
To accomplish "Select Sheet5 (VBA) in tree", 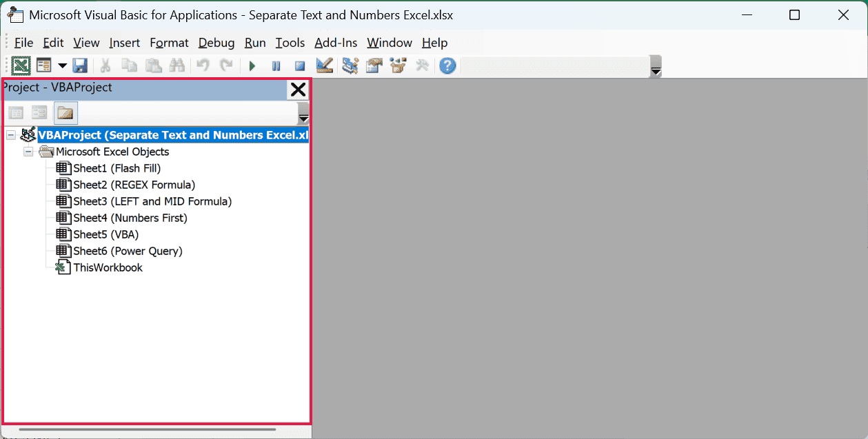I will coord(106,234).
